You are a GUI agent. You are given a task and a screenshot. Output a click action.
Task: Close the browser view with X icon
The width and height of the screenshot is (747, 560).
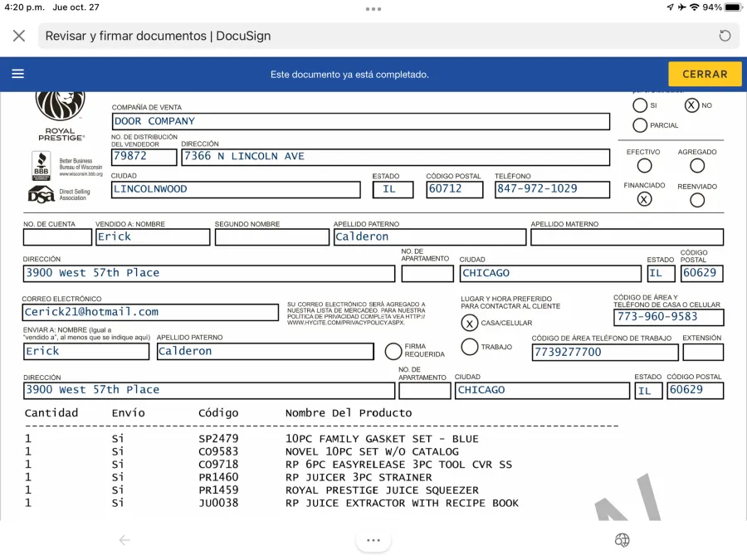tap(19, 36)
